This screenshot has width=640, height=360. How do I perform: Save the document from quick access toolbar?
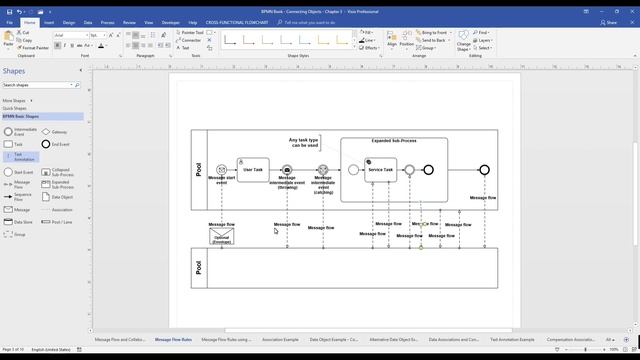pos(9,12)
